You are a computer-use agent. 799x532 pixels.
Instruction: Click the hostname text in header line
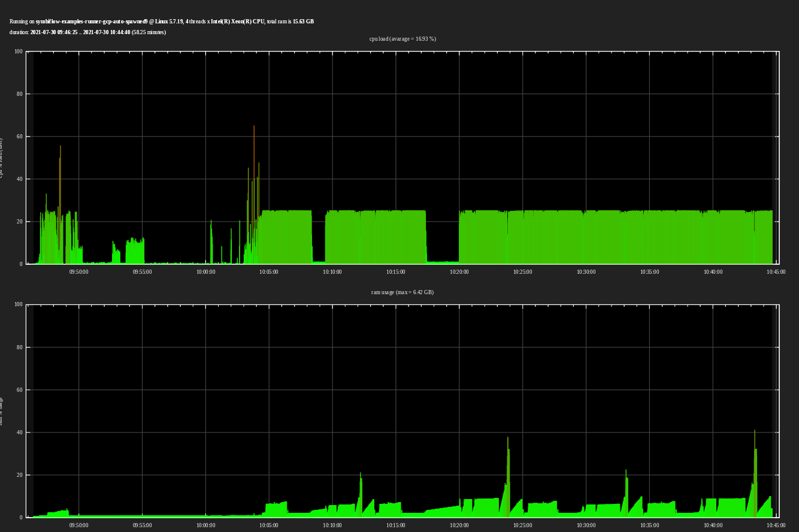tap(91, 22)
